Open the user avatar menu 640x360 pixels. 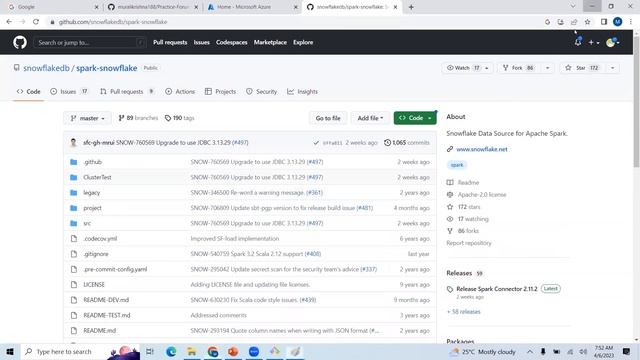(x=613, y=42)
